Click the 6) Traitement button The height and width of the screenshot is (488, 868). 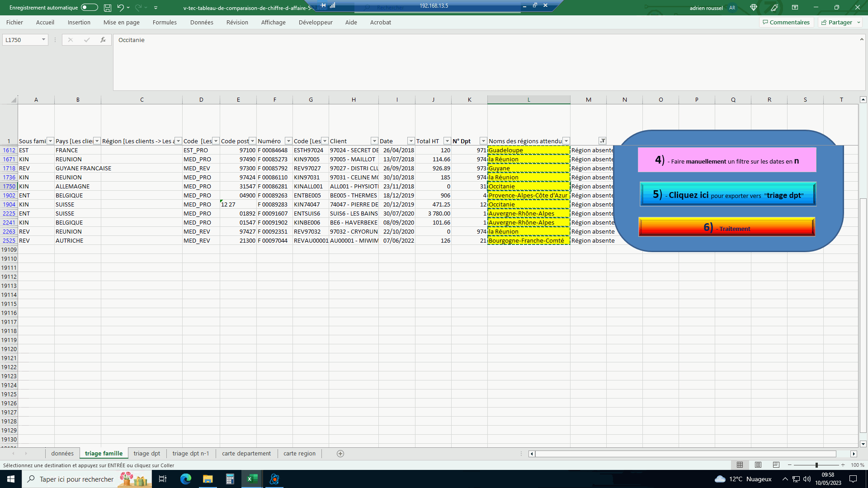coord(726,227)
